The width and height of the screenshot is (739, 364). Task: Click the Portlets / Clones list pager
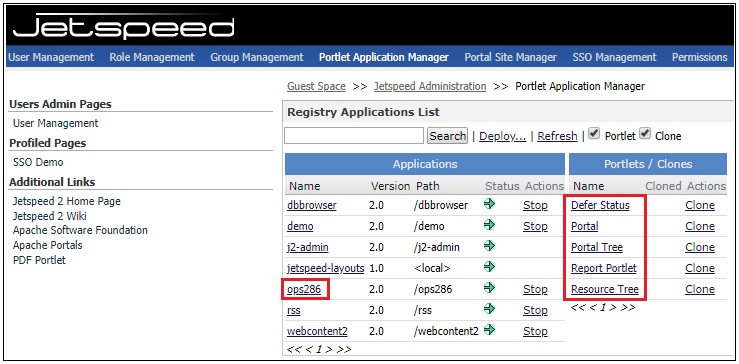click(x=603, y=307)
